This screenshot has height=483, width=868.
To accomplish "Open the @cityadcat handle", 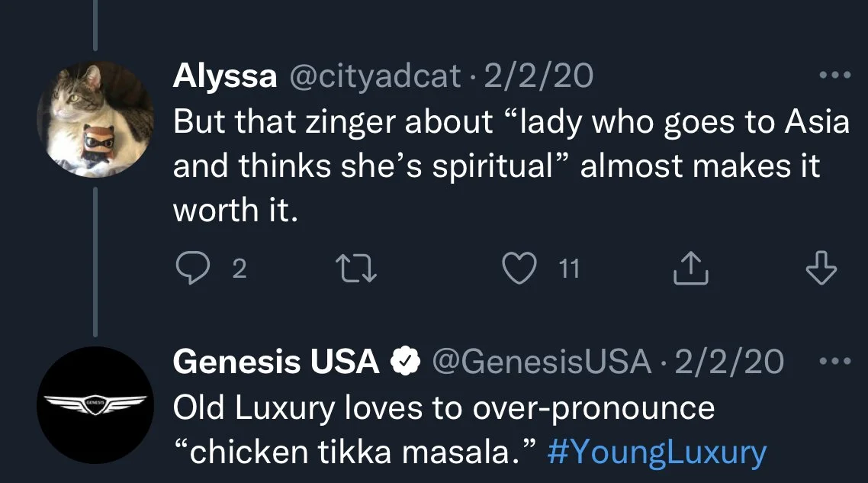I will coord(373,76).
